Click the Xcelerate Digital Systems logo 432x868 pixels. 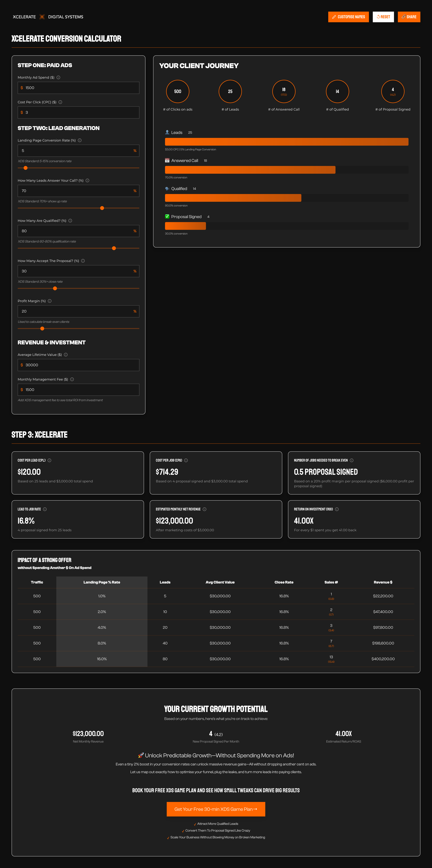coord(48,17)
